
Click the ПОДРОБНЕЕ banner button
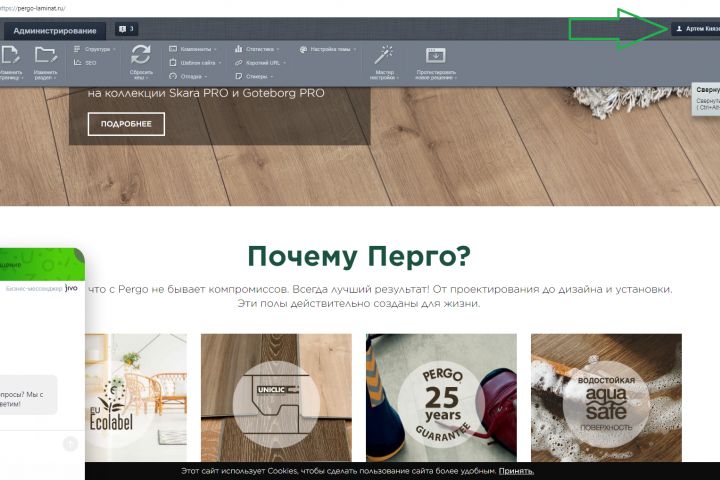click(126, 124)
